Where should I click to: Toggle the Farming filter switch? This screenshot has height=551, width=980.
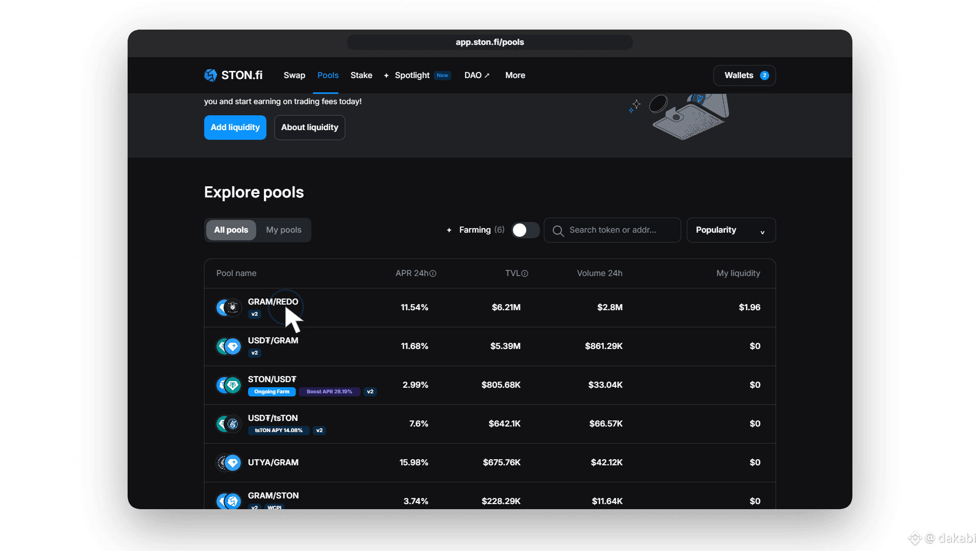(525, 230)
